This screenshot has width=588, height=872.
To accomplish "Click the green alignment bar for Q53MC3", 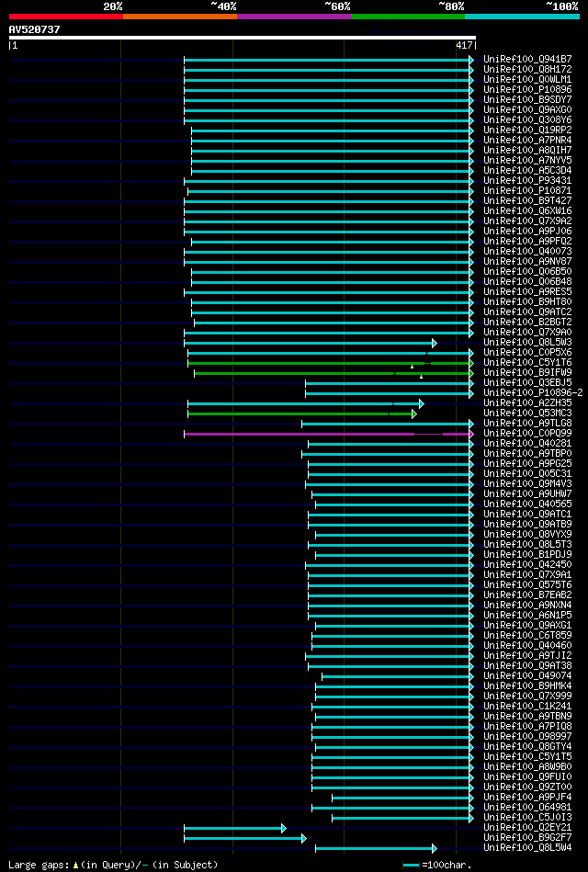I will [x=302, y=413].
